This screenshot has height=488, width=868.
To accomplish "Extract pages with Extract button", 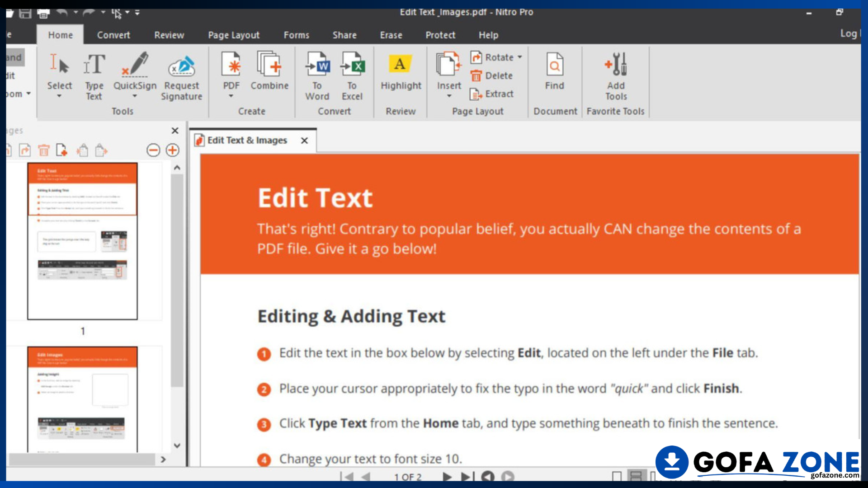I will (x=492, y=94).
